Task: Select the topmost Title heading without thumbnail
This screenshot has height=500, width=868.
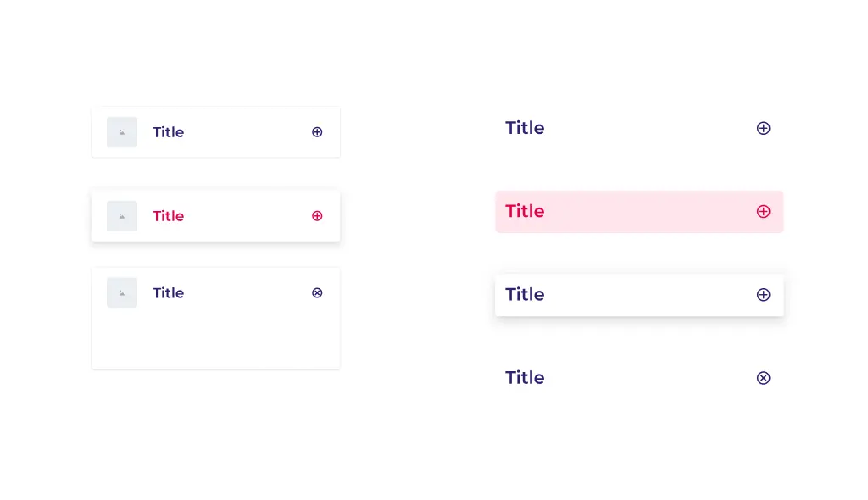Action: [525, 128]
